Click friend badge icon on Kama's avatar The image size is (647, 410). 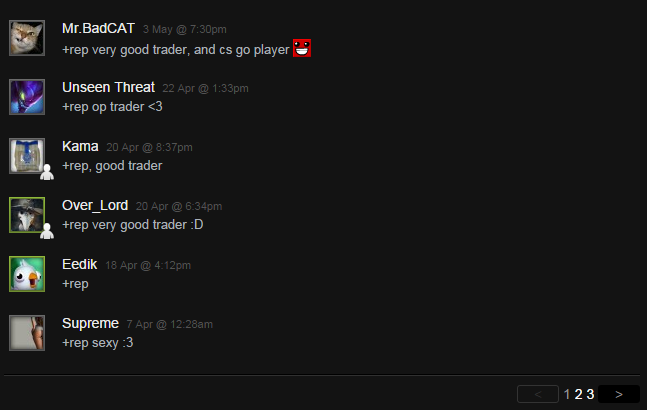(x=47, y=172)
